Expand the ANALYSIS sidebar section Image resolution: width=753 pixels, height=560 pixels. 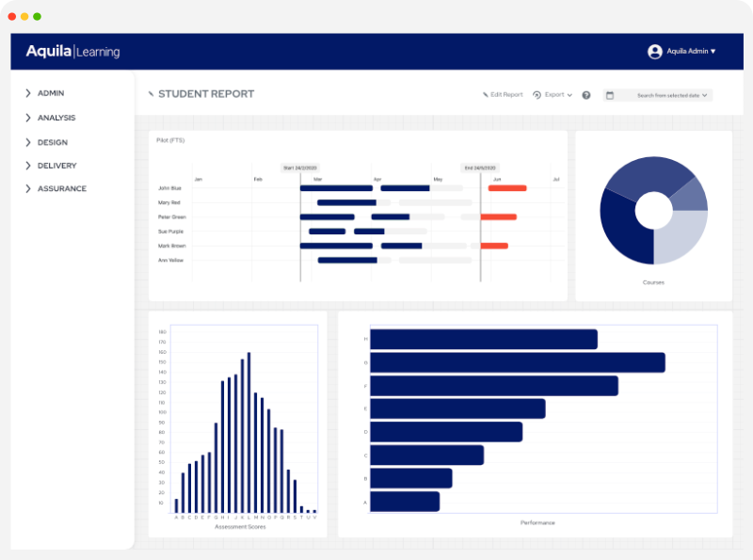pos(28,118)
